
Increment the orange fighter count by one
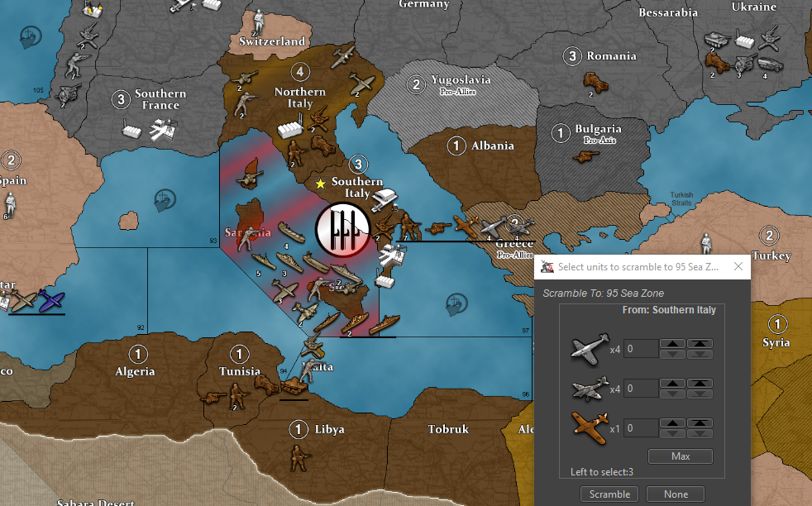tap(675, 423)
